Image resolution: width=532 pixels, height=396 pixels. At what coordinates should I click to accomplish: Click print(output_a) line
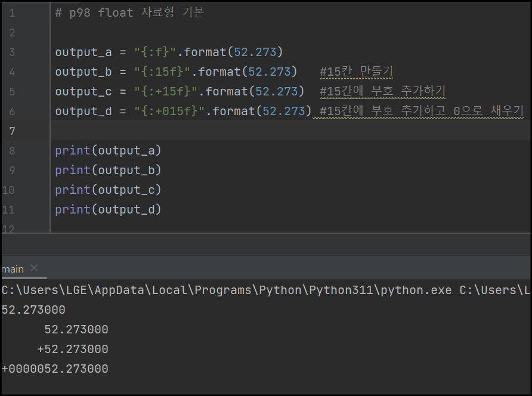[x=108, y=150]
